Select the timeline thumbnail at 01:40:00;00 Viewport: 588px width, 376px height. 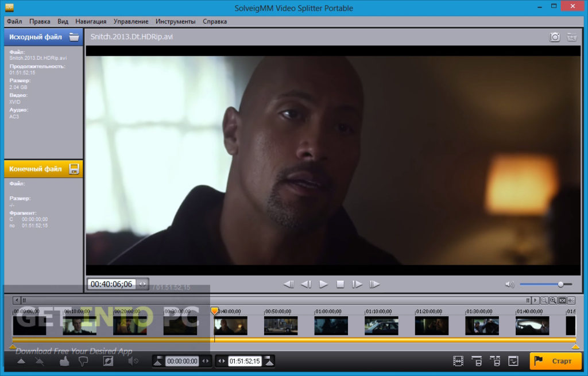point(532,325)
